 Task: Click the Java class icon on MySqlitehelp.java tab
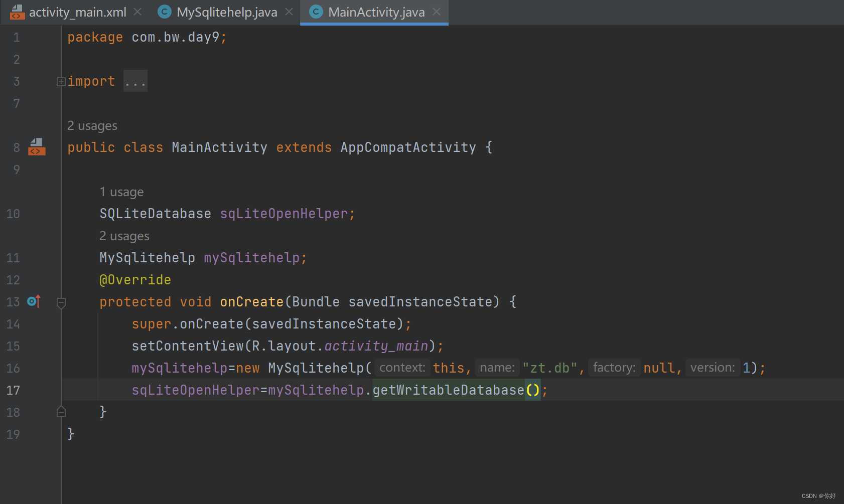[164, 12]
